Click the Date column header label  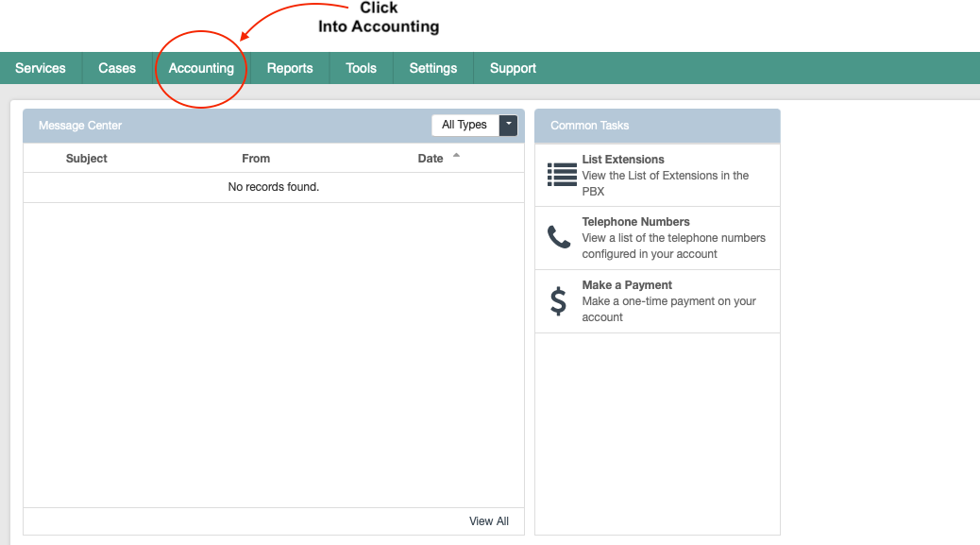click(x=431, y=159)
